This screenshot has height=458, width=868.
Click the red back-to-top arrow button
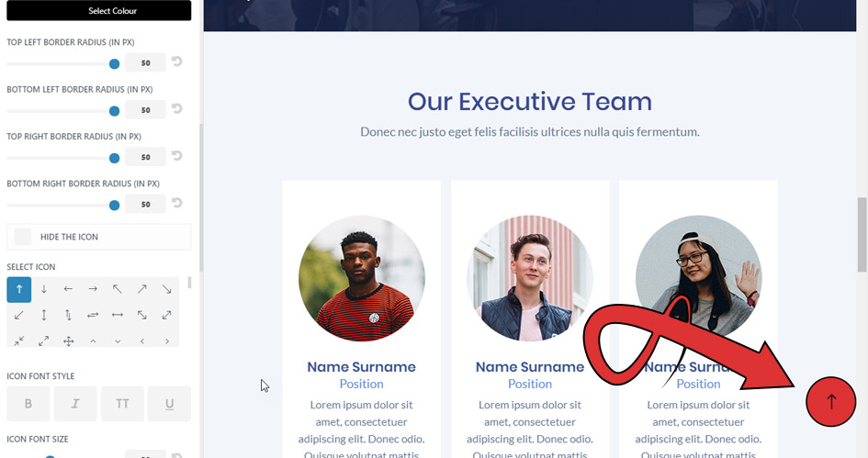point(831,402)
